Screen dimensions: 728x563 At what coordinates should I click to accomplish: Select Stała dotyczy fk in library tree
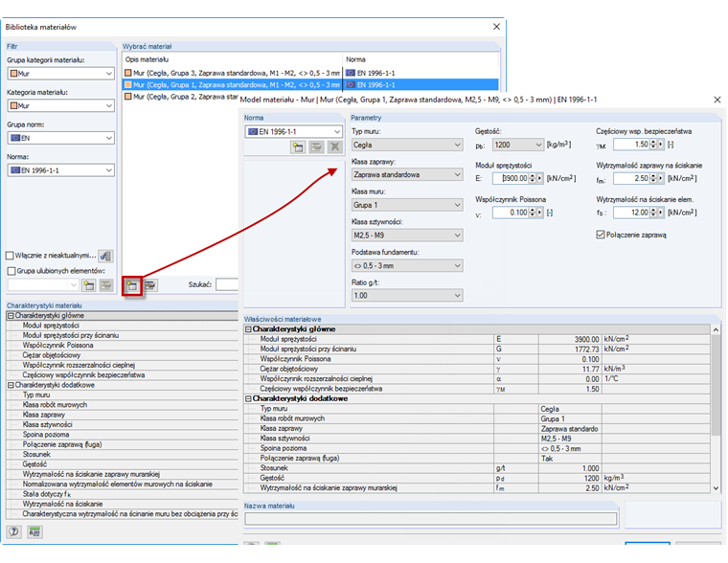click(46, 494)
